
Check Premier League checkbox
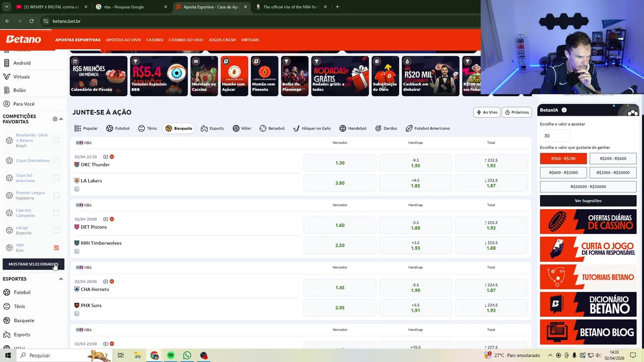point(56,195)
